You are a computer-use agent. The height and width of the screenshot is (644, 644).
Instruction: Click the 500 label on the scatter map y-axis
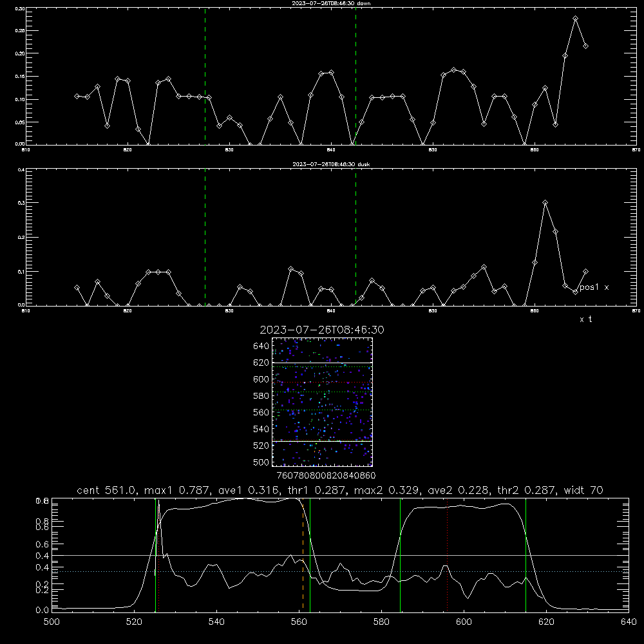(x=261, y=462)
